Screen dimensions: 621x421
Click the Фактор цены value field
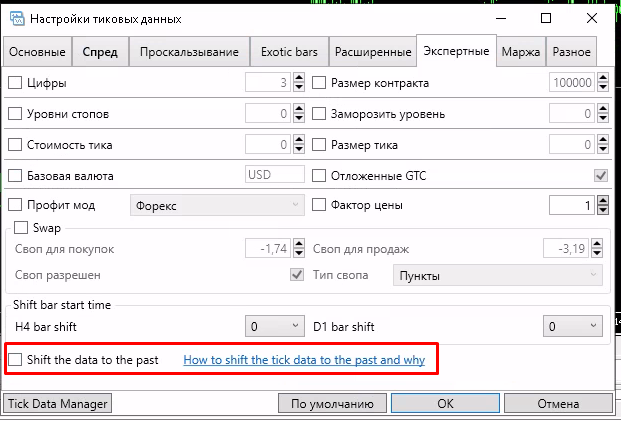pyautogui.click(x=572, y=205)
